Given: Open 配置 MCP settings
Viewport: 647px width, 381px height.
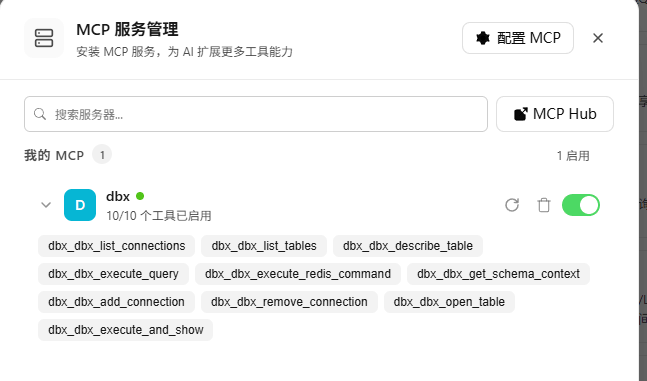Looking at the screenshot, I should tap(518, 38).
